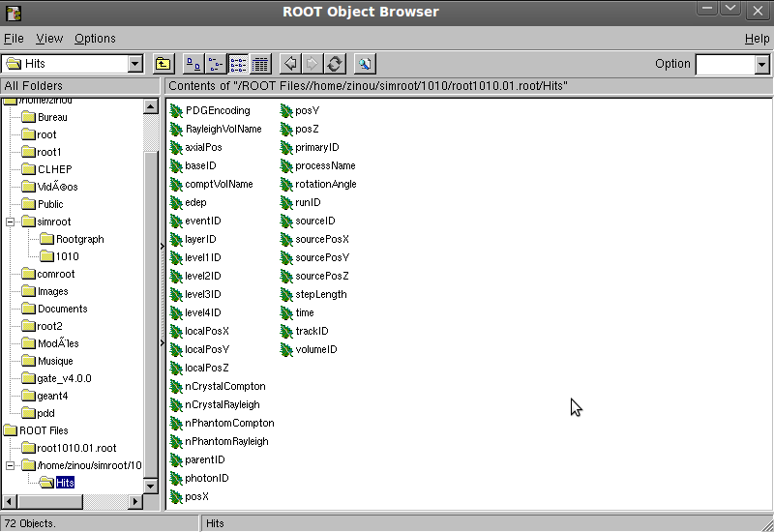774x532 pixels.
Task: Select the edep leaf icon
Action: (x=176, y=202)
